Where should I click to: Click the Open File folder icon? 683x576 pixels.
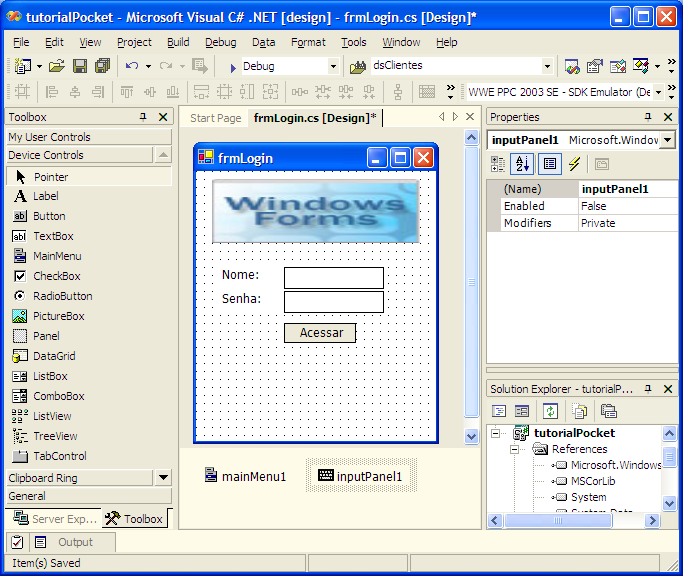57,66
